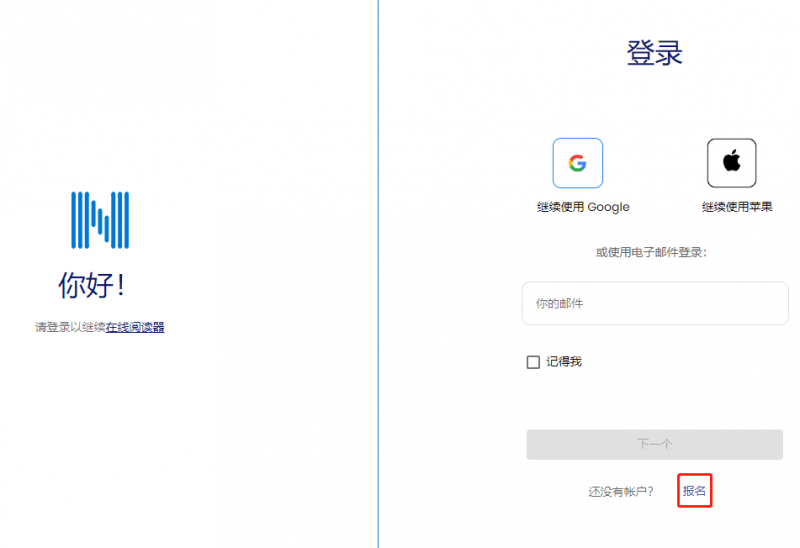
Task: Open the 报名 sign-up link
Action: 694,491
